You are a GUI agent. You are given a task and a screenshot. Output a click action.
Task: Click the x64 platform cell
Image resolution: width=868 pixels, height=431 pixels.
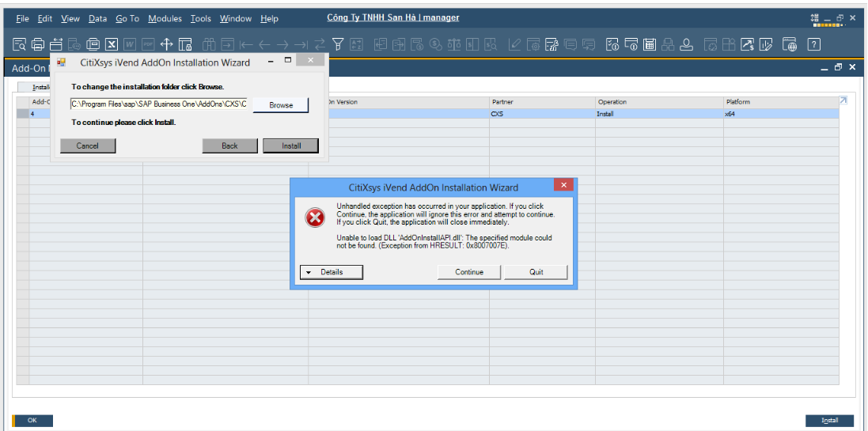pos(781,113)
